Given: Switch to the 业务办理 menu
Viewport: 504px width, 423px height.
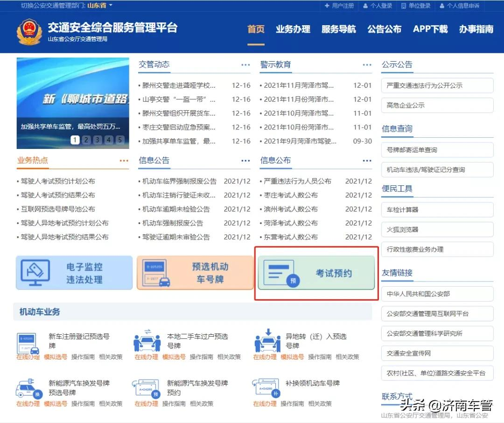Looking at the screenshot, I should (x=293, y=29).
